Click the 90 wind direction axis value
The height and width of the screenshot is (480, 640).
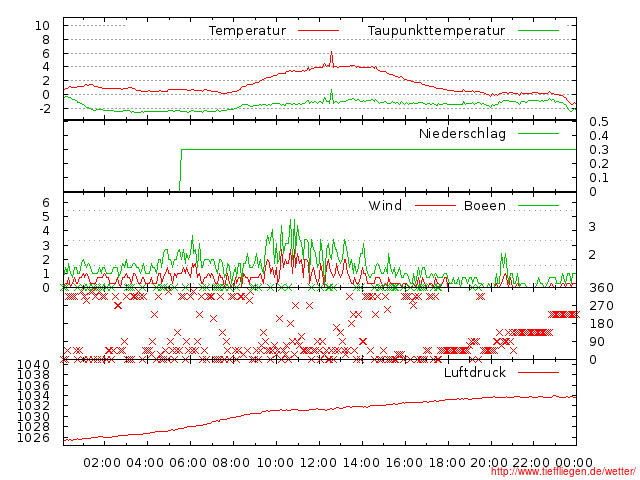coord(597,342)
